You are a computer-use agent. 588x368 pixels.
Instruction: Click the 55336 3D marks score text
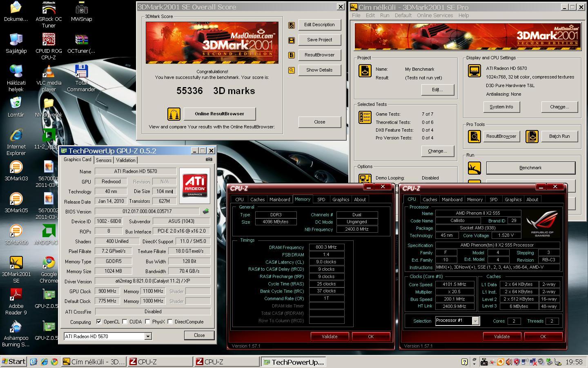tap(216, 91)
